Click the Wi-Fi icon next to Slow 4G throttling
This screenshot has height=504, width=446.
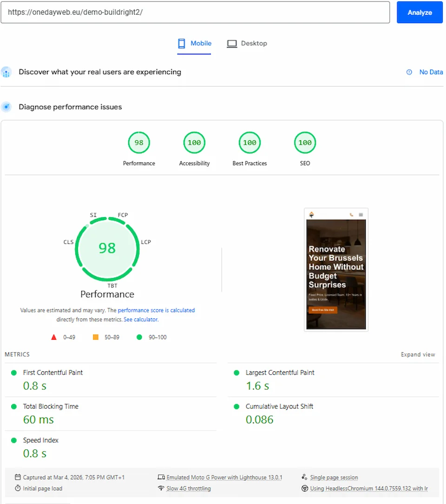point(160,487)
